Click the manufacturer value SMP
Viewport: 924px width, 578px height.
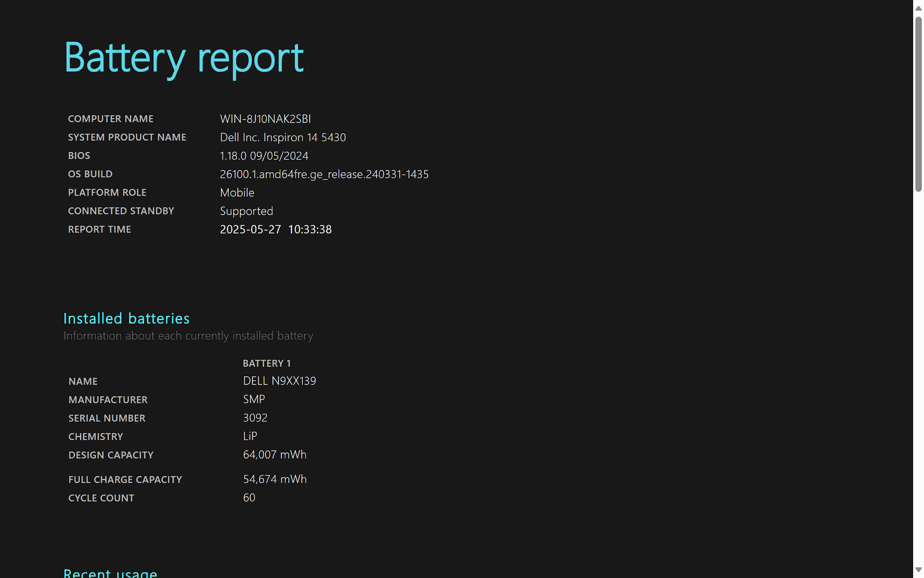coord(254,399)
